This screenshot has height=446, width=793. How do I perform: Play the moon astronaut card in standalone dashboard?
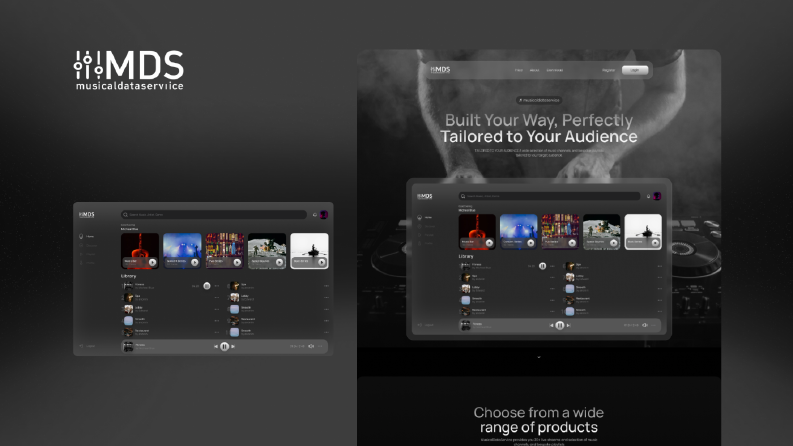coord(279,262)
